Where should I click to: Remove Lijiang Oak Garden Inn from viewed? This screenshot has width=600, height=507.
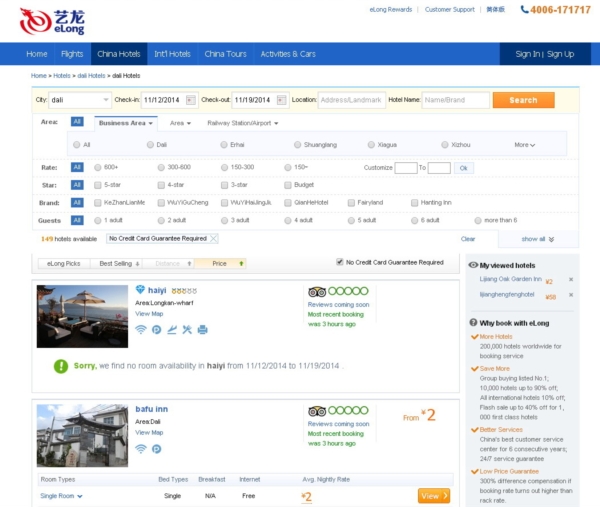point(571,279)
